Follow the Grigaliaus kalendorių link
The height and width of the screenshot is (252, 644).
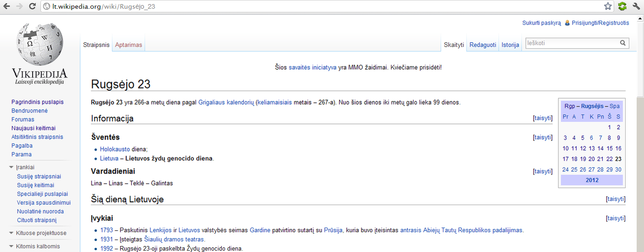coord(226,102)
